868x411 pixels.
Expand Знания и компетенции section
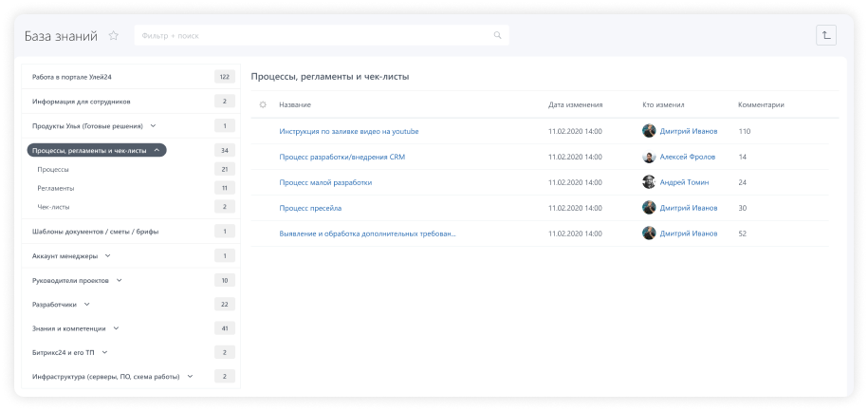[117, 328]
